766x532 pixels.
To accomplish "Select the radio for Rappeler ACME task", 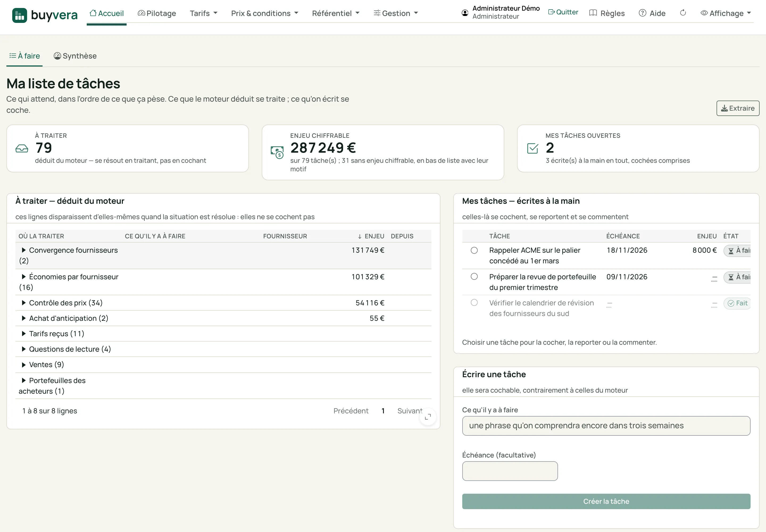I will tap(474, 250).
